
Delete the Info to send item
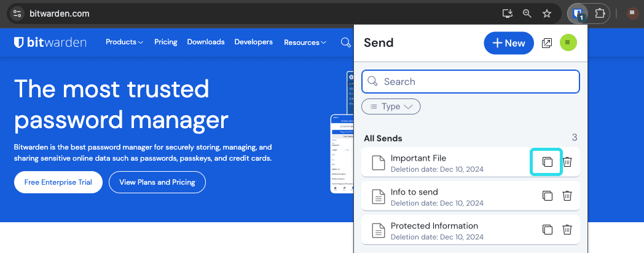click(567, 196)
